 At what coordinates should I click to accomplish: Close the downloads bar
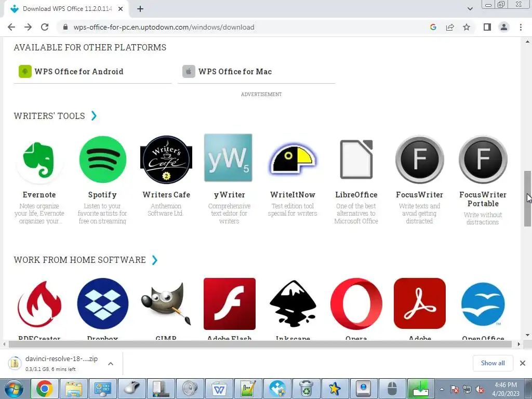523,363
